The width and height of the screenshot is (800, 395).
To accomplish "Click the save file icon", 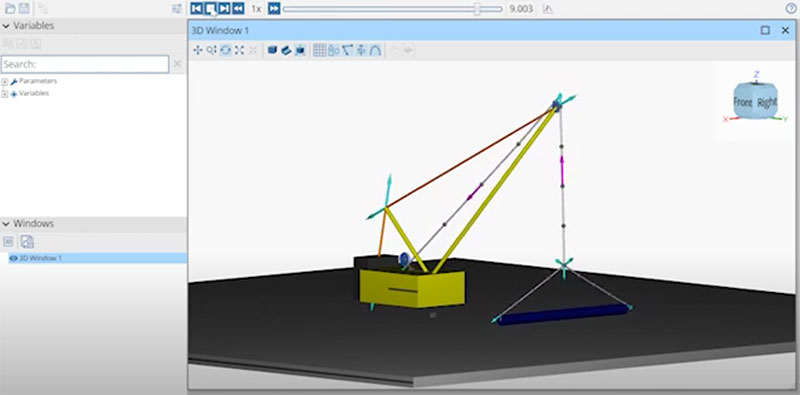I will click(x=24, y=9).
